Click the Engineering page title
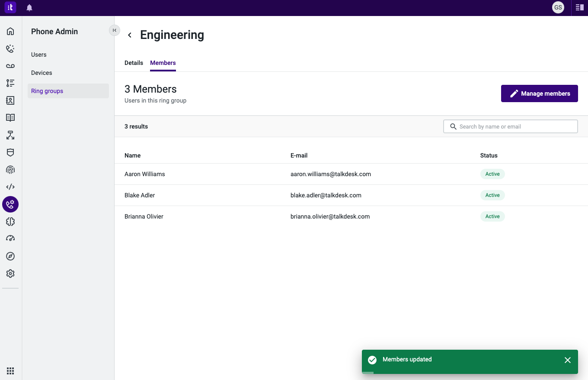This screenshot has height=380, width=588. pyautogui.click(x=172, y=35)
